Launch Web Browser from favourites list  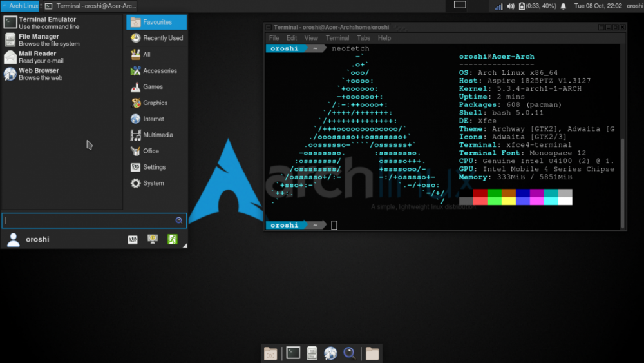coord(62,74)
